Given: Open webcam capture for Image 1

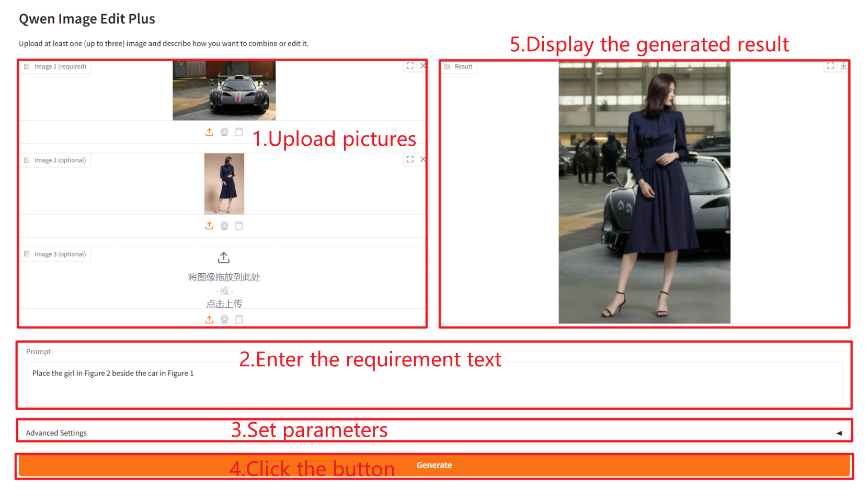Looking at the screenshot, I should pos(224,132).
